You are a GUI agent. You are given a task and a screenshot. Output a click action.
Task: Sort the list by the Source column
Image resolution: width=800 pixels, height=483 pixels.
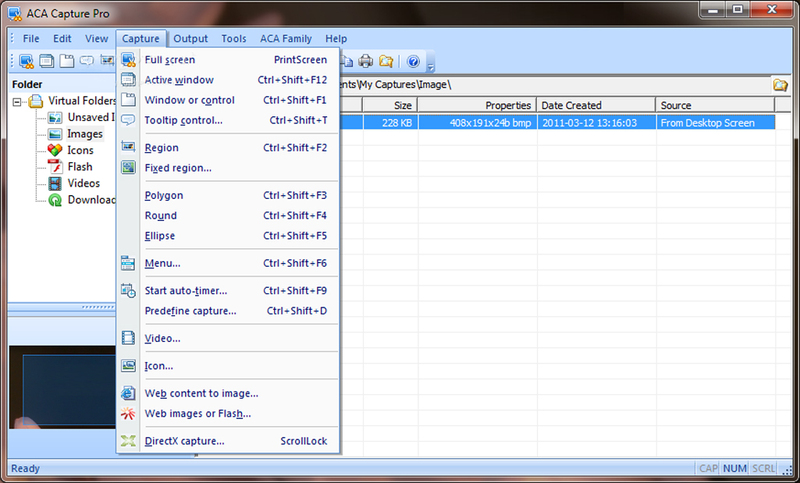[715, 105]
